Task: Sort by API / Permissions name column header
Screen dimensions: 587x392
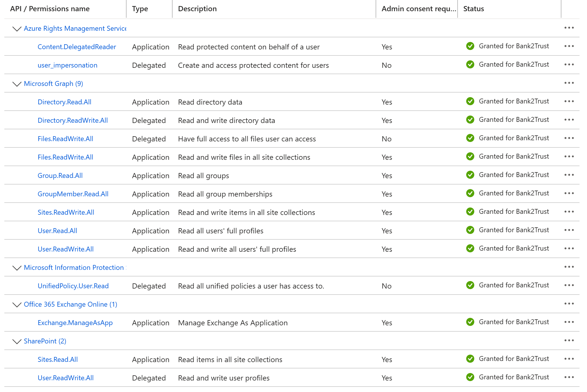Action: (50, 9)
